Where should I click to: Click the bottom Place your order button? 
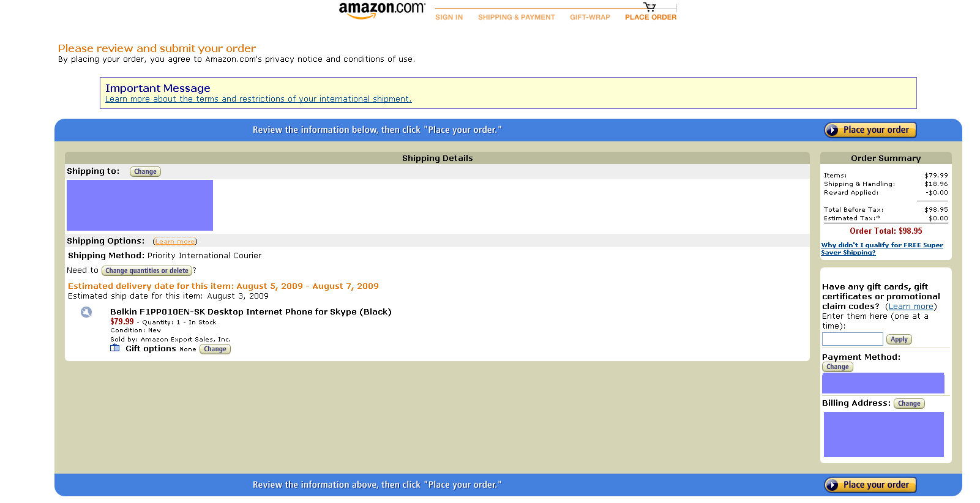(870, 485)
